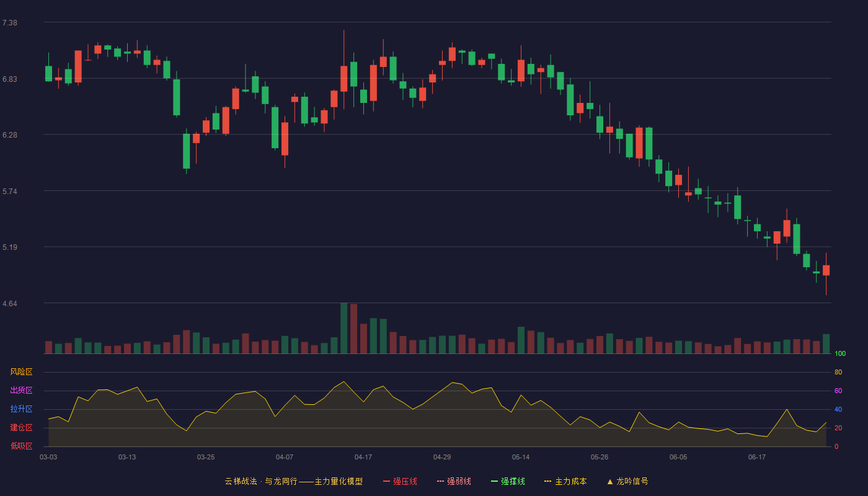Toggle the 强弱线 legend series

click(x=454, y=481)
